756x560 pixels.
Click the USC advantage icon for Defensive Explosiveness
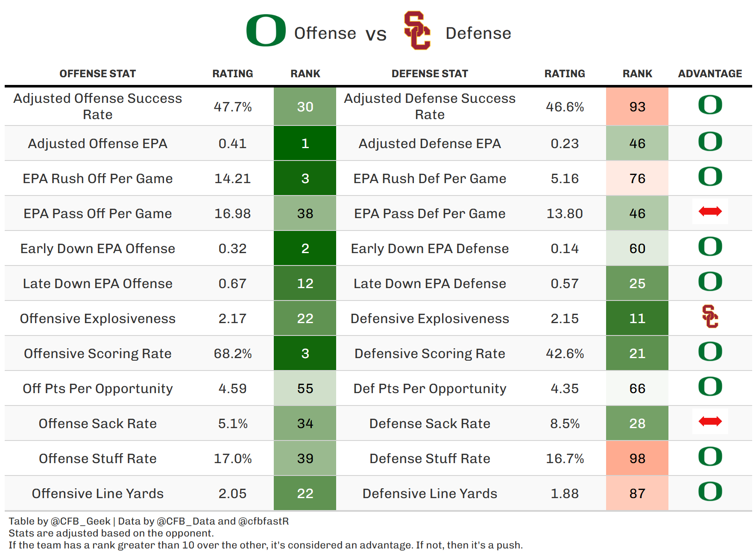710,317
